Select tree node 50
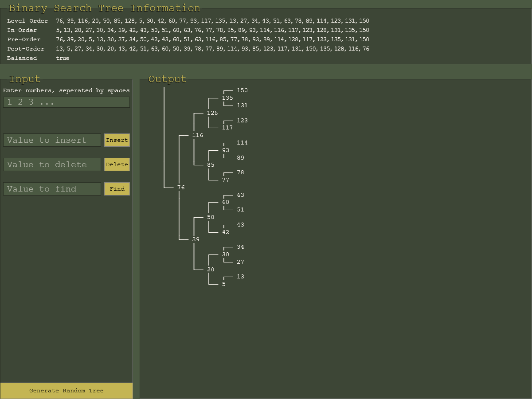Screen dimensions: 532x399 pyautogui.click(x=211, y=217)
